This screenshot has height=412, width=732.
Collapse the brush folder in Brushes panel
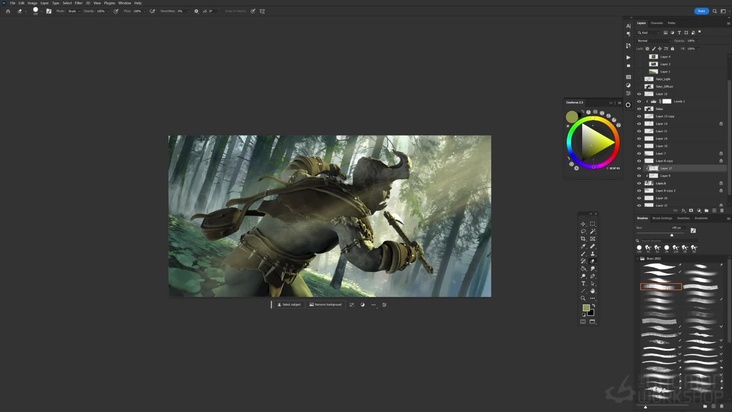(x=638, y=258)
